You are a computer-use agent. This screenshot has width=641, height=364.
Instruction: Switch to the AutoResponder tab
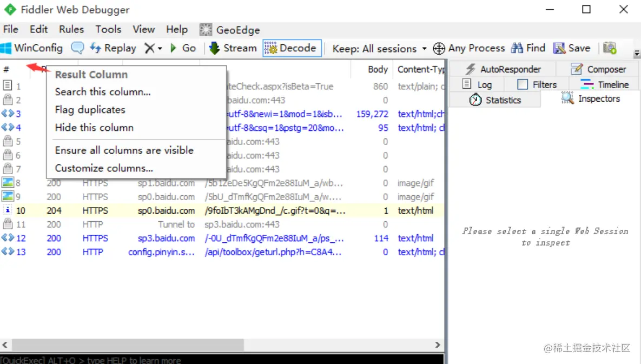pyautogui.click(x=503, y=69)
